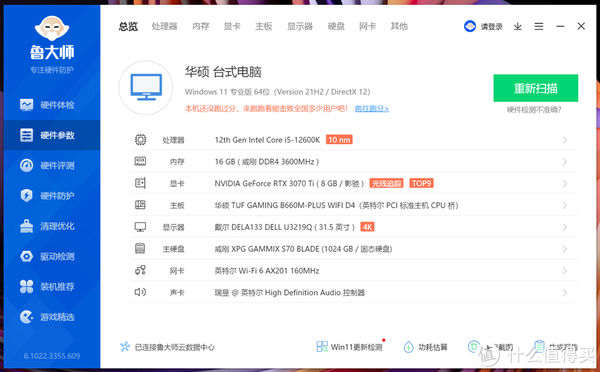Open 清理优化 broom icon
The image size is (600, 372).
click(x=26, y=226)
